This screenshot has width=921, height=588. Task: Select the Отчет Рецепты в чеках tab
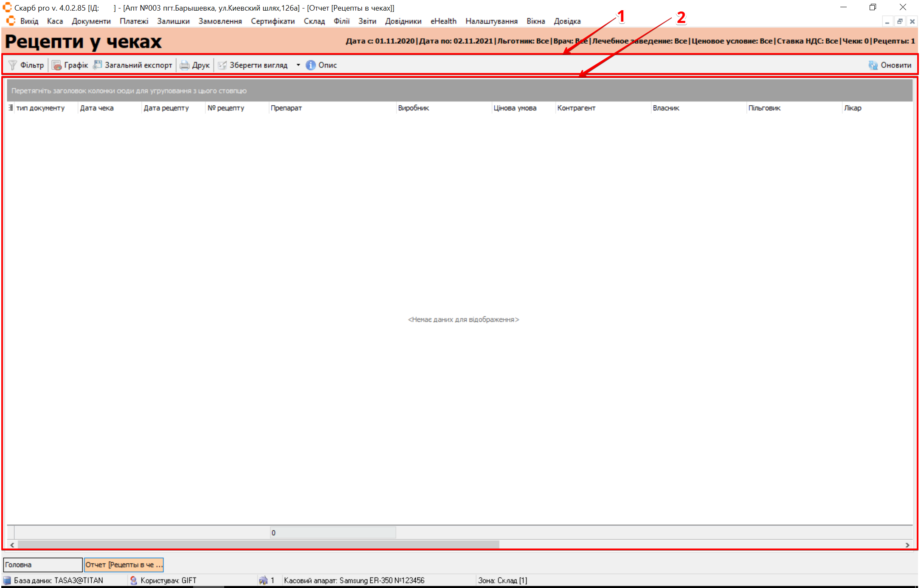124,565
